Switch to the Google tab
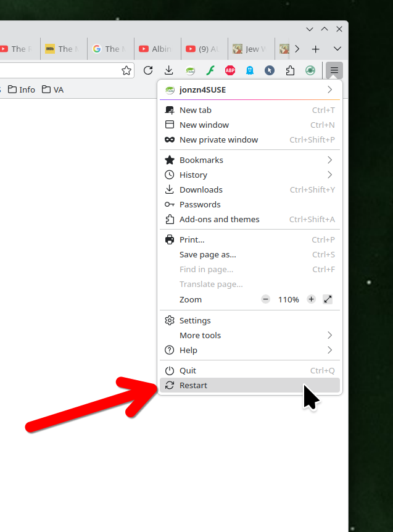The width and height of the screenshot is (393, 532). 110,49
